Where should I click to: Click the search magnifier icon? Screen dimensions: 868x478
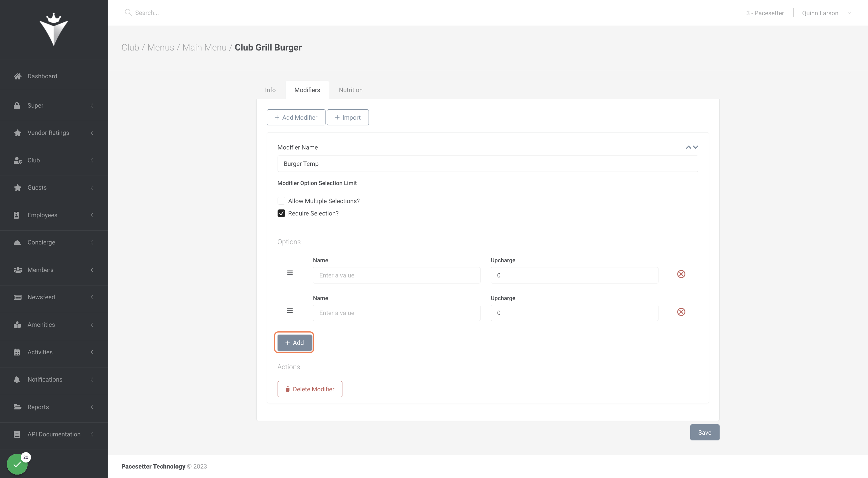click(x=128, y=12)
